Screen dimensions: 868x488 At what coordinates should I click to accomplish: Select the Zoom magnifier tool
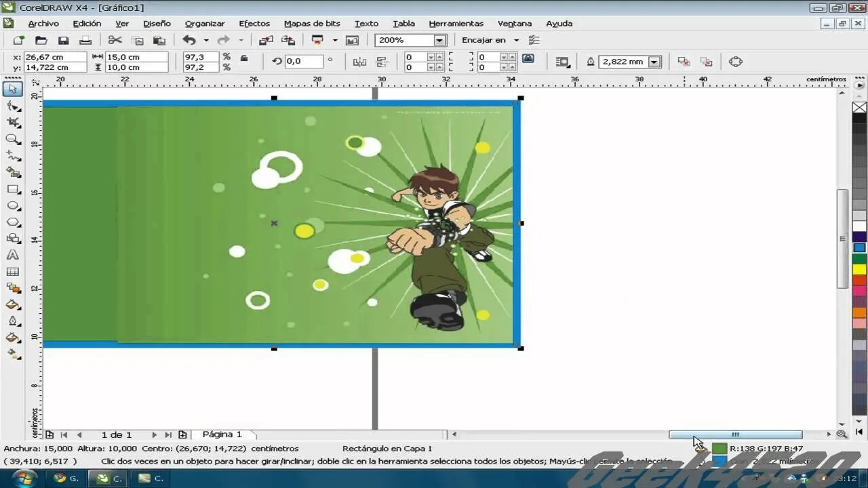13,139
